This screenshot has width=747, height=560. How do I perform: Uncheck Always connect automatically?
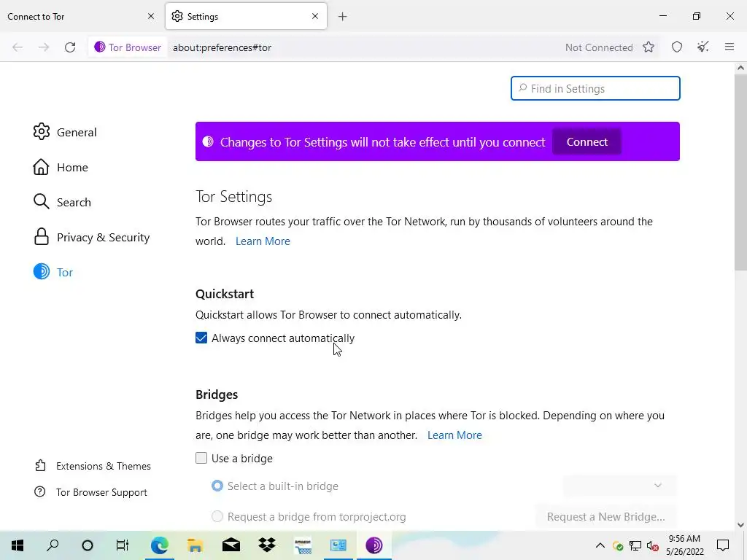coord(201,338)
